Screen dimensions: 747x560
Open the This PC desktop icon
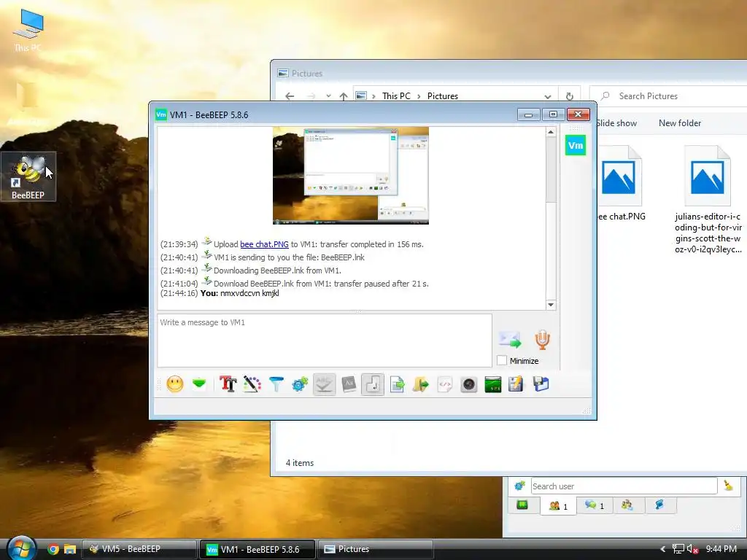point(28,31)
